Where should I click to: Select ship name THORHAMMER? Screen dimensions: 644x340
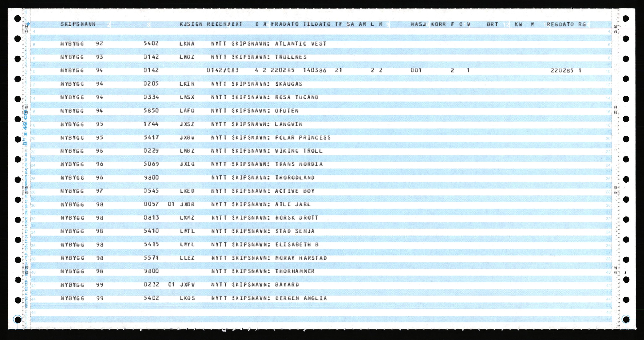click(x=295, y=271)
